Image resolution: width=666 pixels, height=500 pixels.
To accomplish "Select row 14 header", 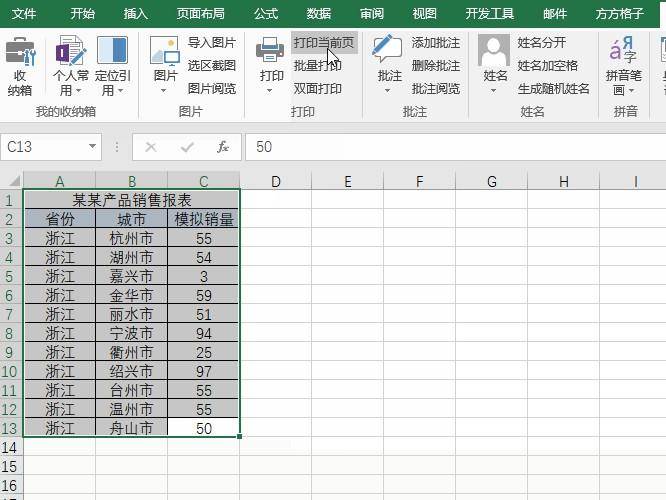I will tap(11, 447).
